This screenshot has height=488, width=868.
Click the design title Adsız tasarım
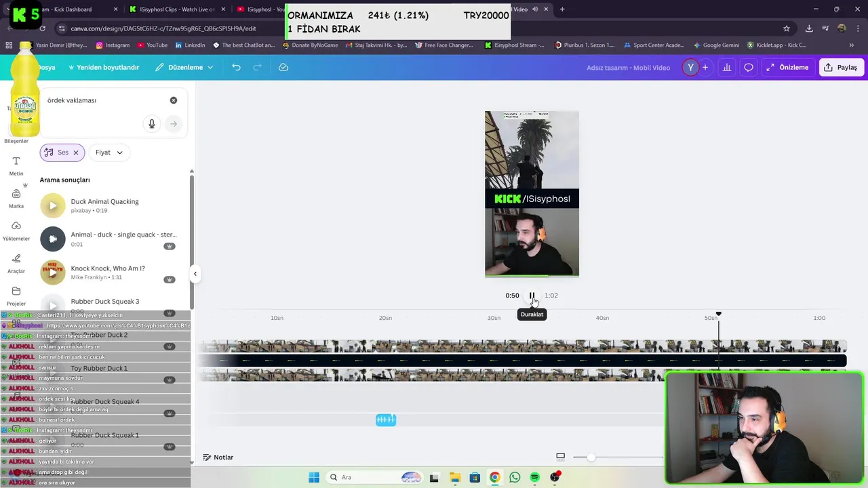pyautogui.click(x=628, y=67)
